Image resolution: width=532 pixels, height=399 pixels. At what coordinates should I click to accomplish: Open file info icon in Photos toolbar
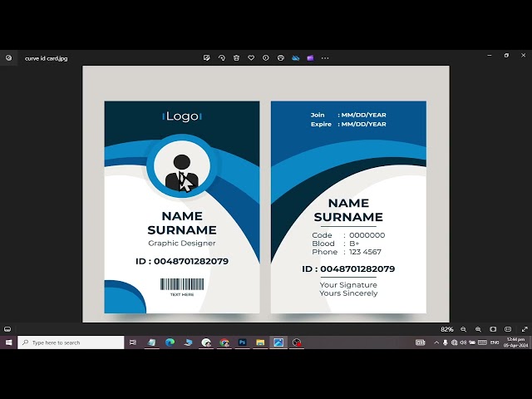click(x=266, y=58)
